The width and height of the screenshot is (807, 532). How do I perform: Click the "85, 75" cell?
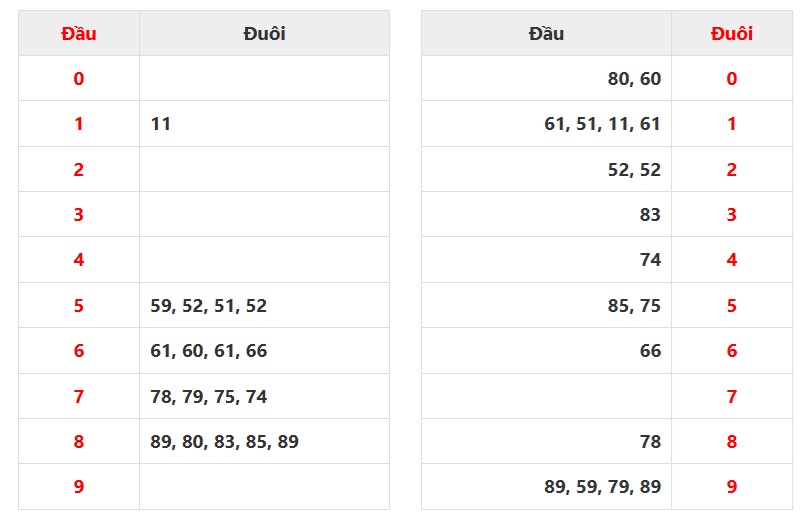634,306
